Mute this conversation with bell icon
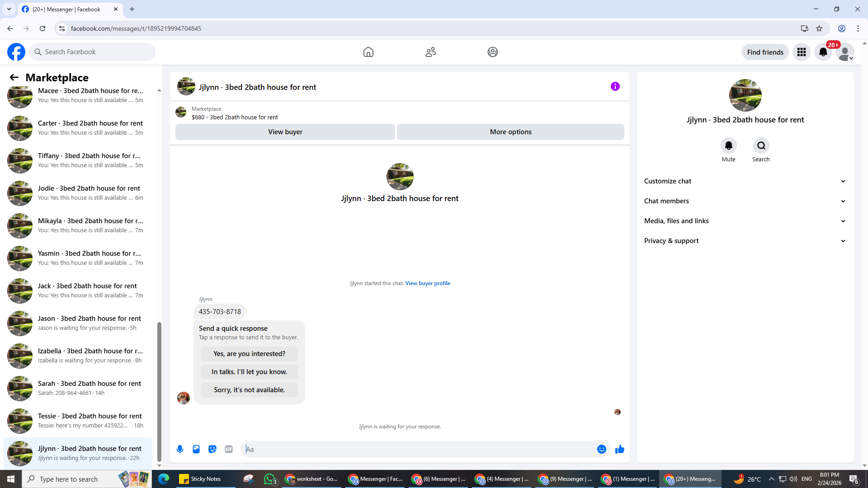 (x=728, y=145)
